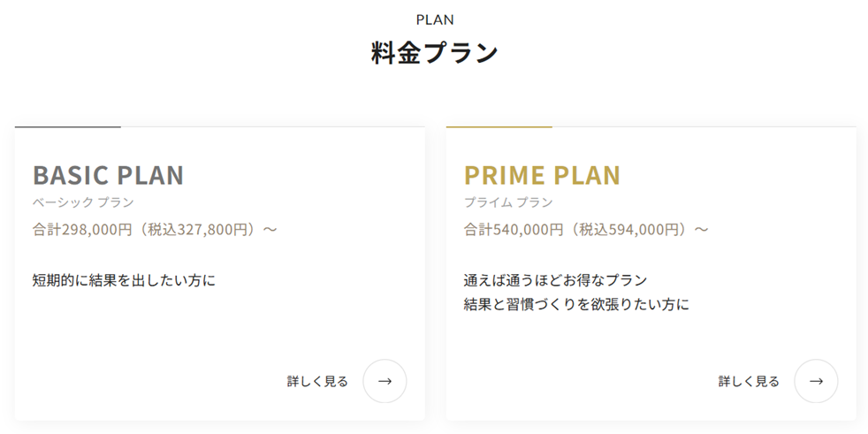The height and width of the screenshot is (434, 868).
Task: Click the PLAN label above heading
Action: pos(435,20)
